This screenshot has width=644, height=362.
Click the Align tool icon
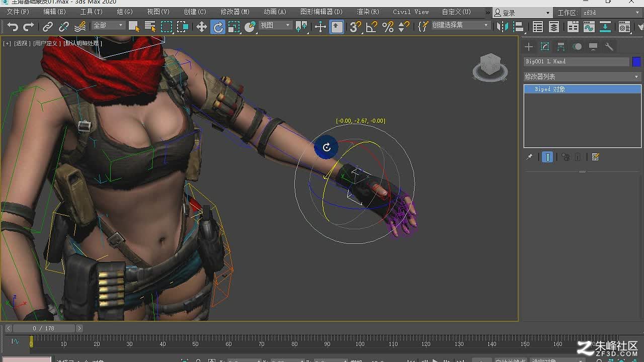[518, 27]
